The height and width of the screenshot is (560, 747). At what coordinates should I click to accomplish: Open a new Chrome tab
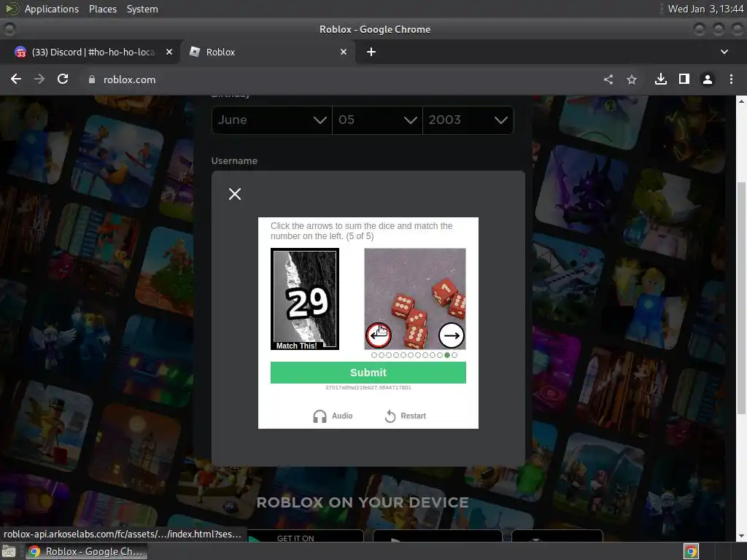pos(371,52)
